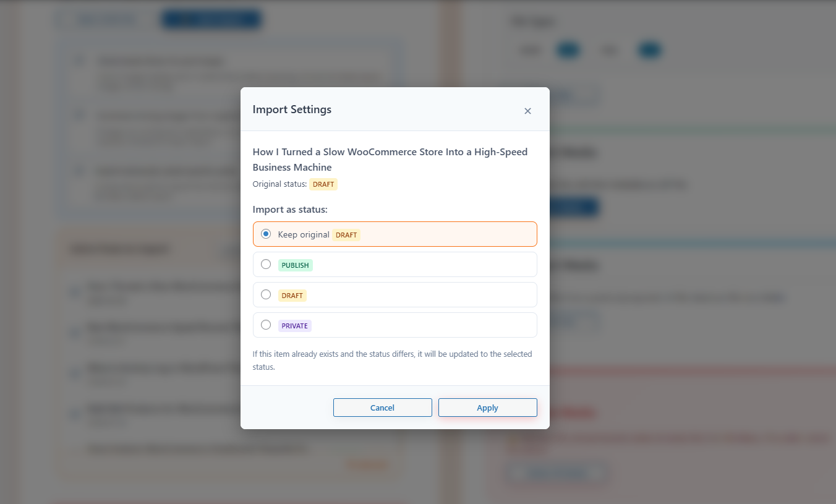The image size is (836, 504).
Task: Click the DRAFT badge next to Original status
Action: tap(323, 184)
